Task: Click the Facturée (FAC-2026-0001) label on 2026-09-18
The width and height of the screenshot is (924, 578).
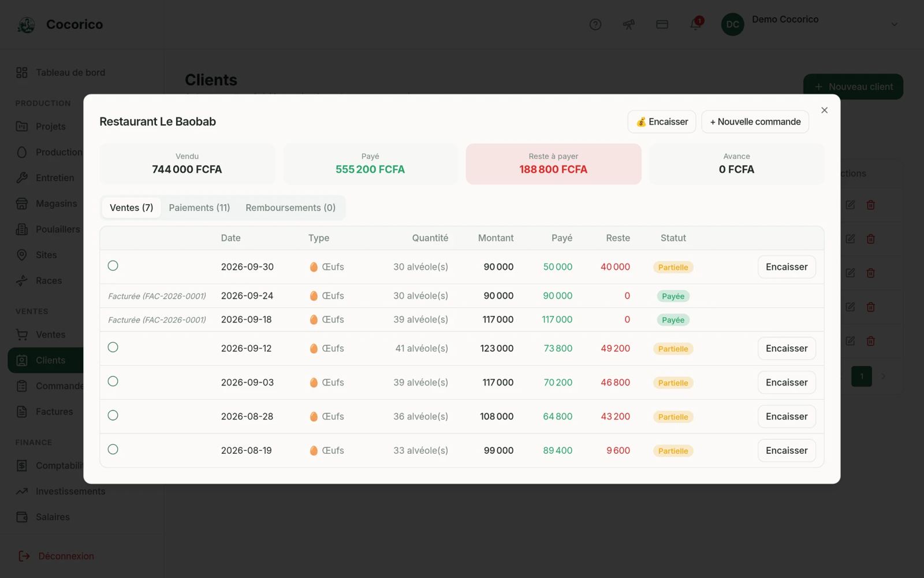Action: [x=157, y=320]
